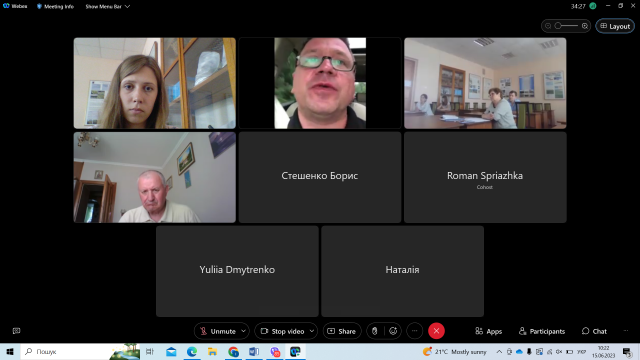Open Meeting Info

coord(55,7)
